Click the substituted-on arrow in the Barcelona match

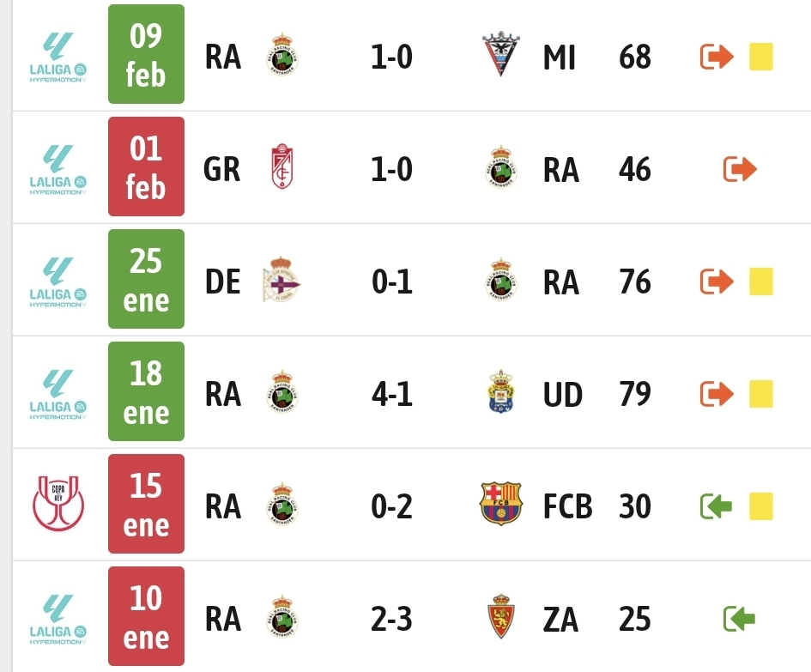(717, 506)
